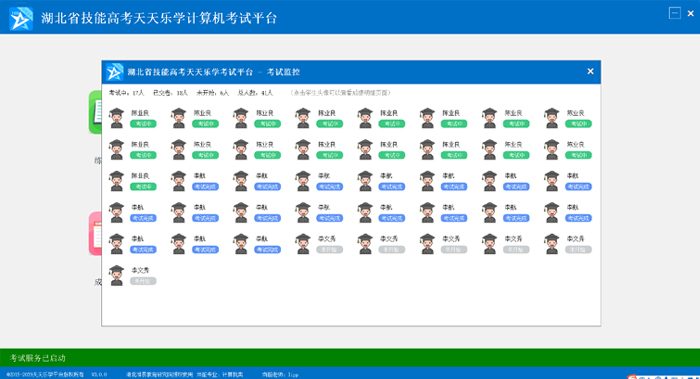
Task: Click the star logo in the 考试监控 dialog header
Action: click(115, 72)
